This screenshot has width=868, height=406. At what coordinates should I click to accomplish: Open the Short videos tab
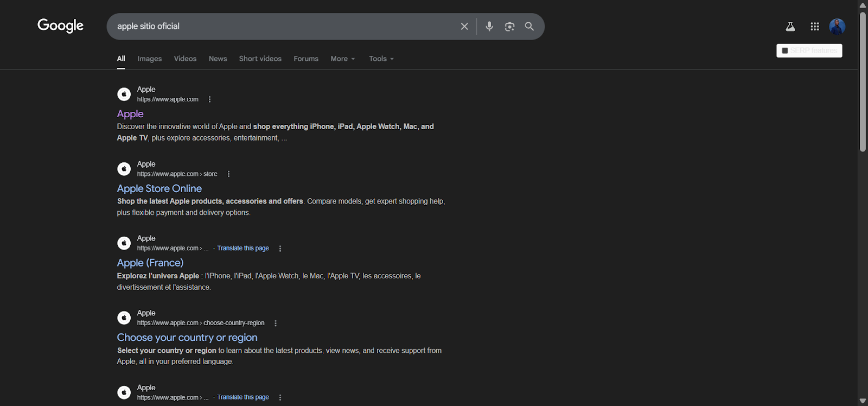[260, 59]
